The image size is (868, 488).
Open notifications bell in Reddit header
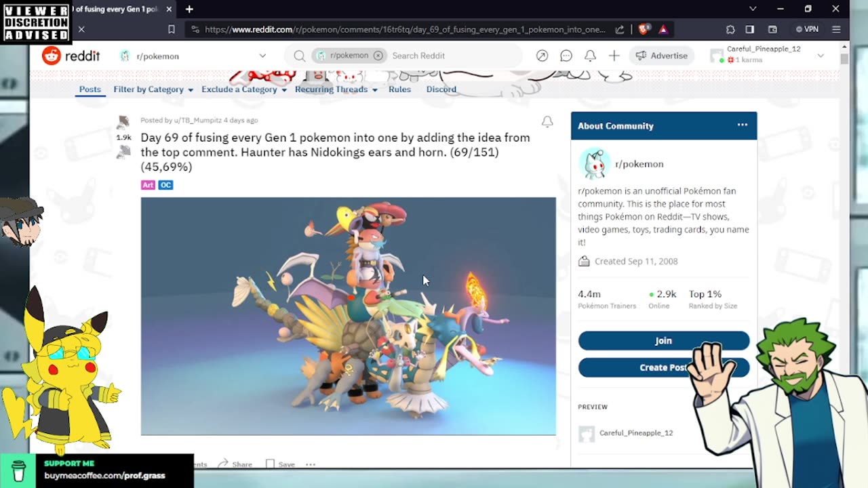pos(590,56)
